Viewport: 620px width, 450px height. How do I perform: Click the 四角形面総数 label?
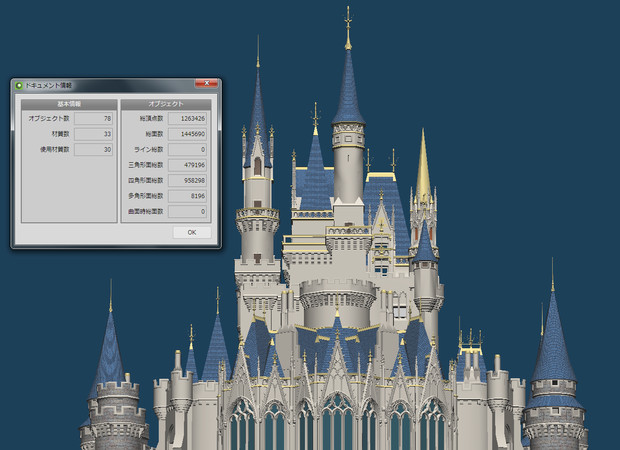146,180
